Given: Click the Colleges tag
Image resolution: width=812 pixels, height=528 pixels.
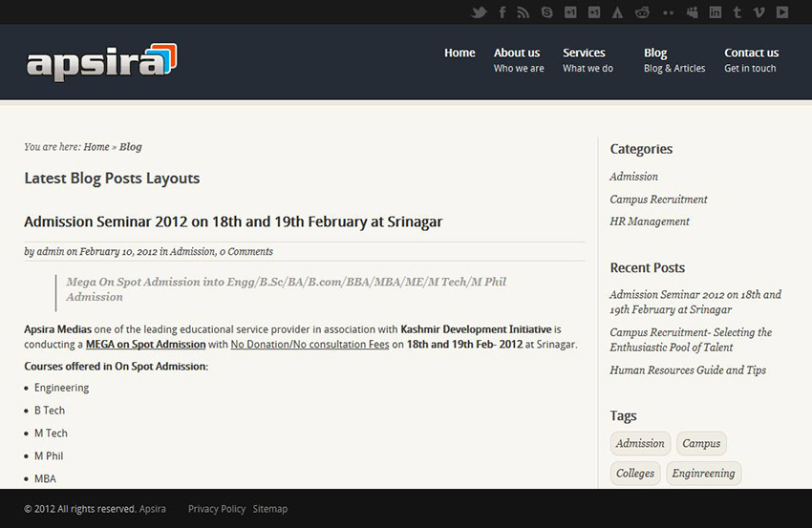Looking at the screenshot, I should click(635, 474).
